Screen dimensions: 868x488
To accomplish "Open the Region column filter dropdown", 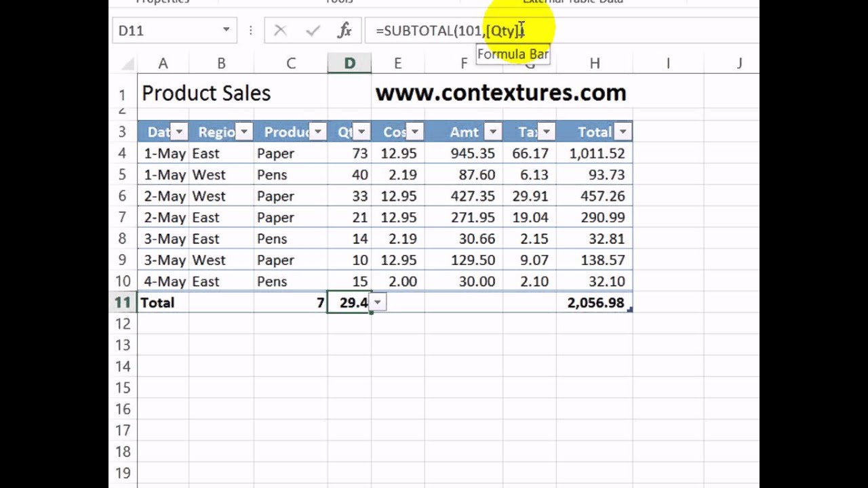I will [x=244, y=132].
